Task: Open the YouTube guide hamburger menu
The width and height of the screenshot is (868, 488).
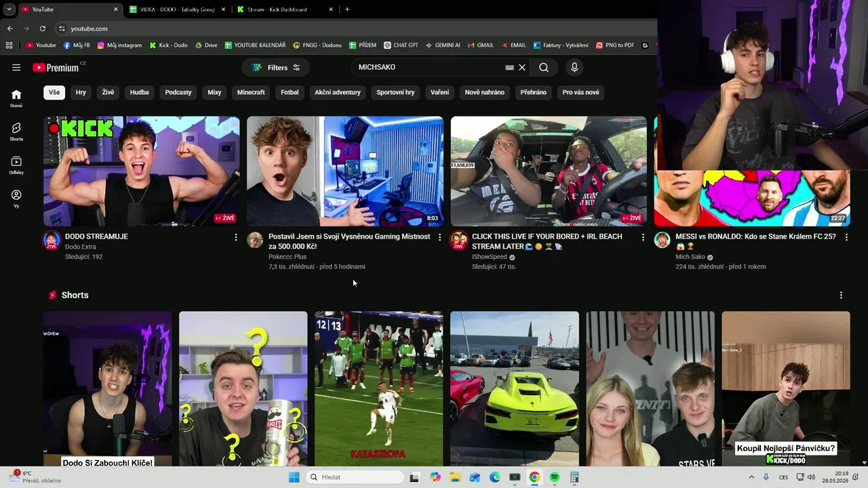Action: point(16,67)
